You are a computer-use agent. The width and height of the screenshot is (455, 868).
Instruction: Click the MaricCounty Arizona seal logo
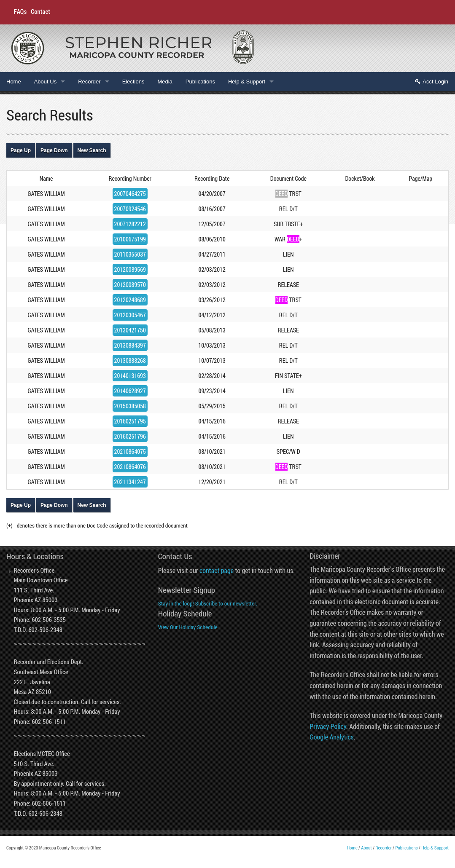click(27, 48)
